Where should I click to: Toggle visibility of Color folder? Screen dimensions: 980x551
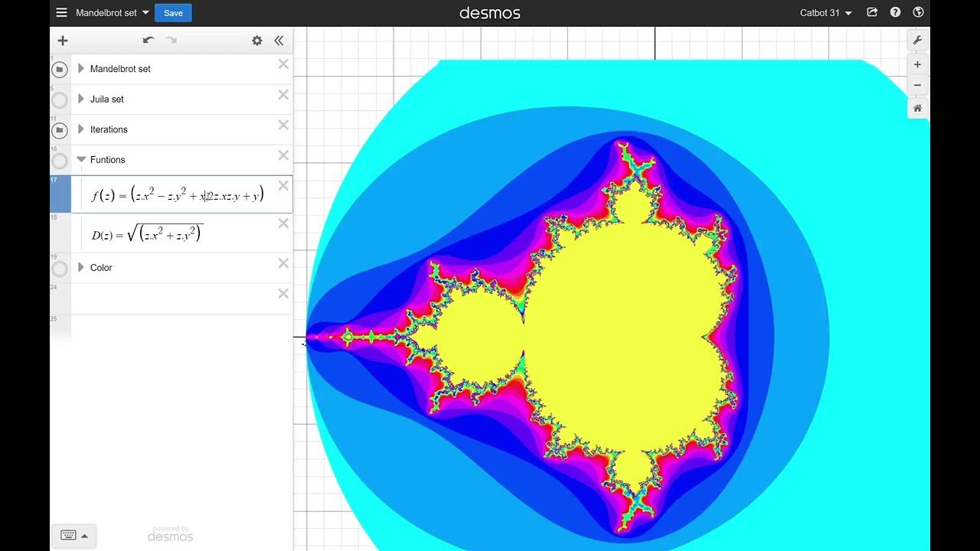pos(60,269)
